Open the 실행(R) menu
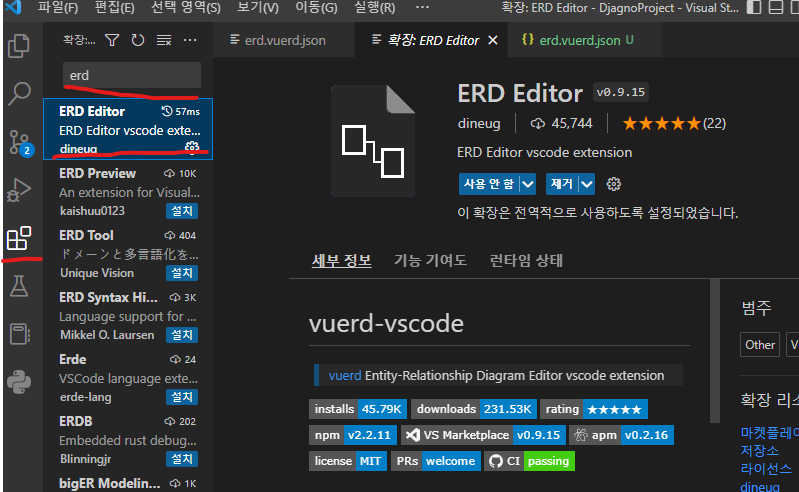 tap(375, 8)
